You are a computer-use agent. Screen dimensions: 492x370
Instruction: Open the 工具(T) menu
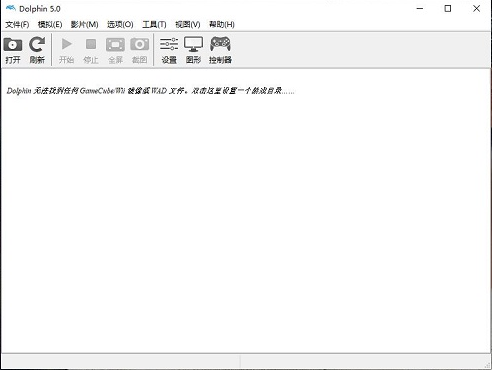coord(154,24)
